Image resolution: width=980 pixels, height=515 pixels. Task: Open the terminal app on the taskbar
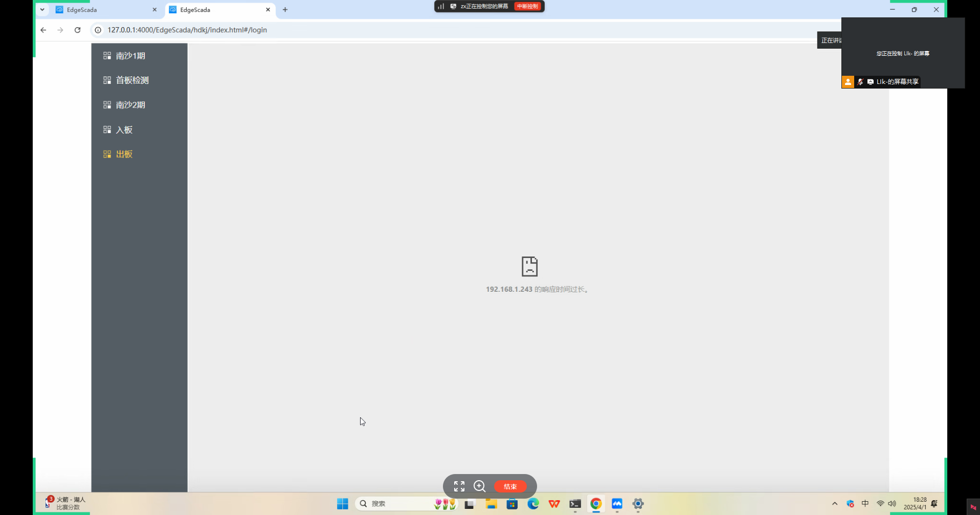point(575,504)
